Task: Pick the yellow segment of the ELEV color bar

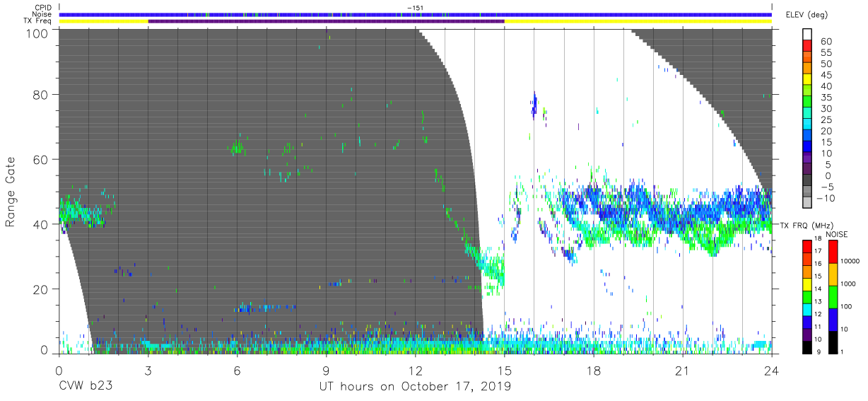Action: pos(808,79)
